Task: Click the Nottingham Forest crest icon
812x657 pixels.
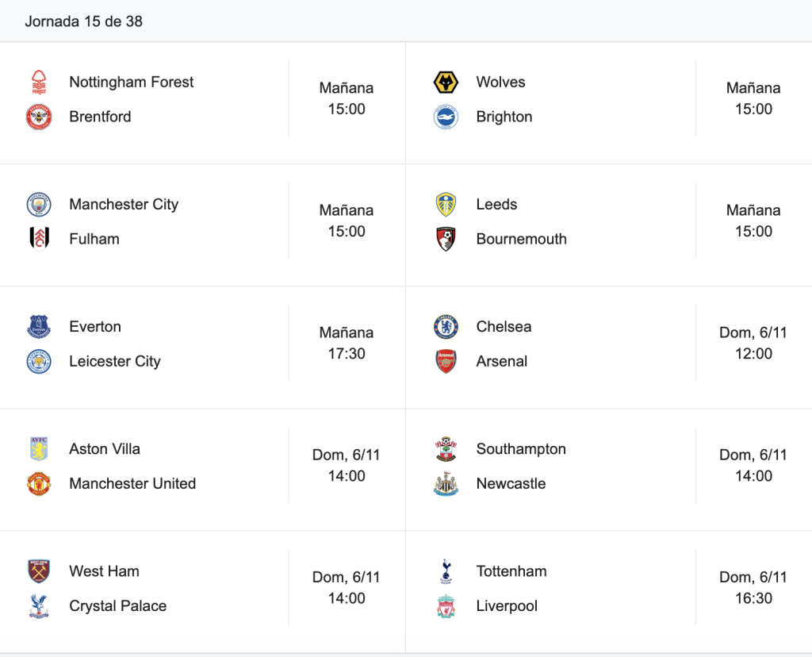Action: 39,82
